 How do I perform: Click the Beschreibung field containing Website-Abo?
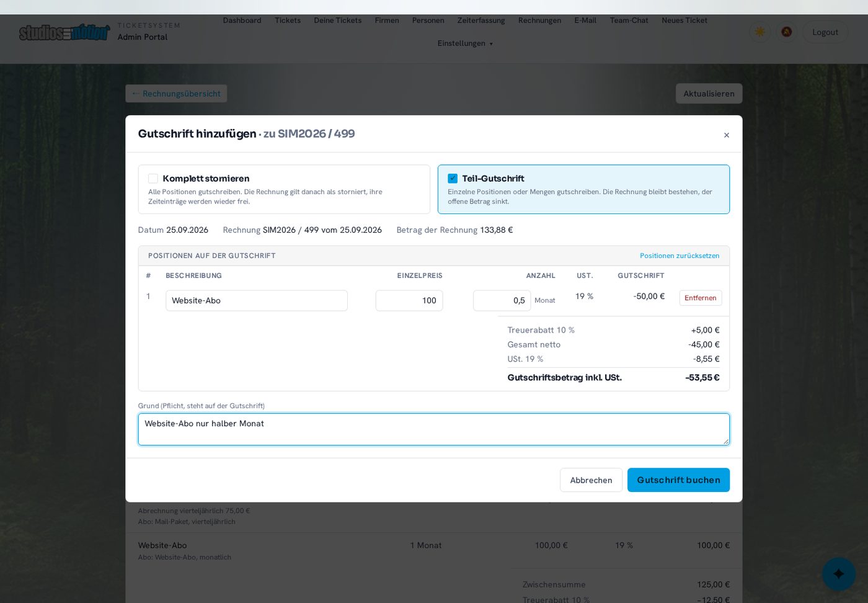point(257,301)
